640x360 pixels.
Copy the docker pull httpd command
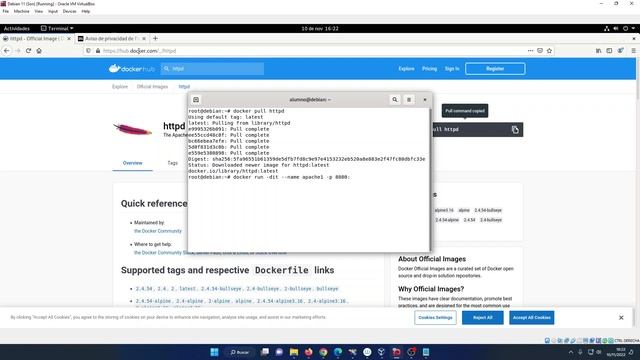(515, 130)
